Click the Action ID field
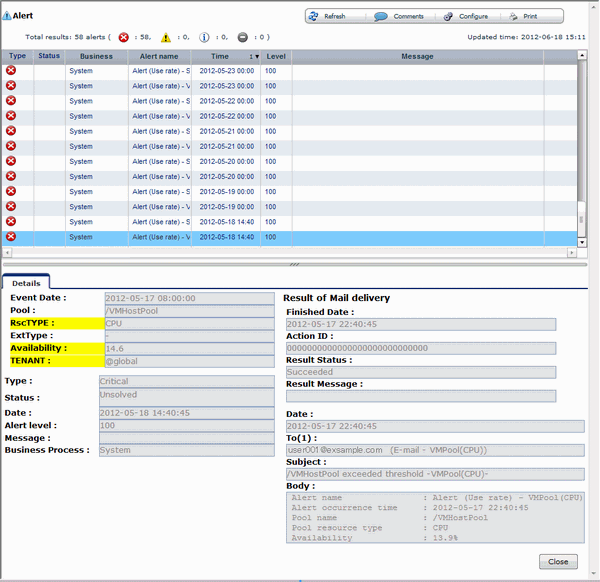This screenshot has width=600, height=582. tap(421, 348)
